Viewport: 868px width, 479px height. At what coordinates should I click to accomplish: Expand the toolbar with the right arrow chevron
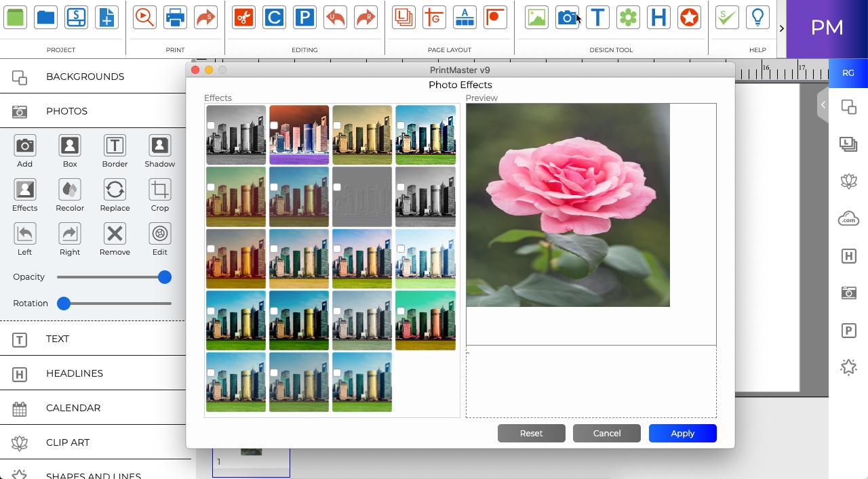pos(781,28)
